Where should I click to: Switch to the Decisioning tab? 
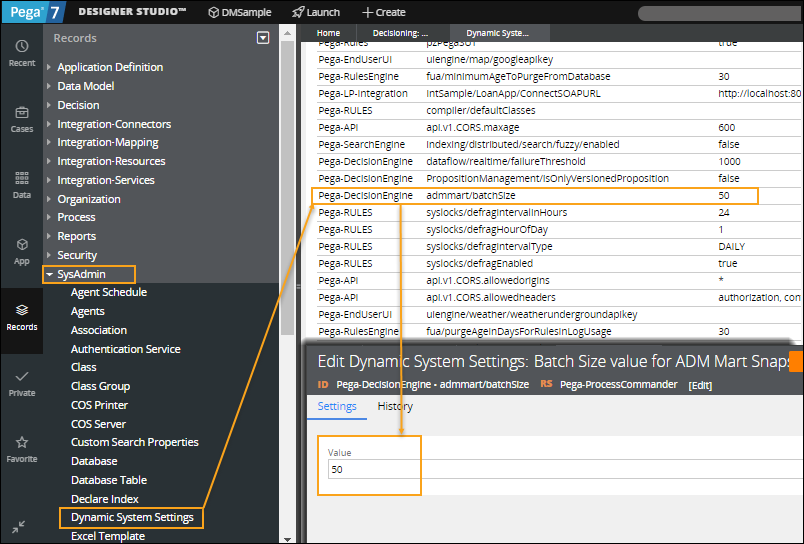(x=400, y=33)
